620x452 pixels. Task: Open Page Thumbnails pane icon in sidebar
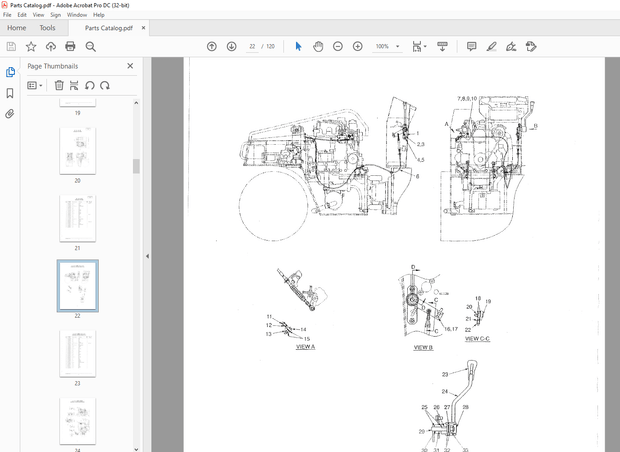pos(10,72)
